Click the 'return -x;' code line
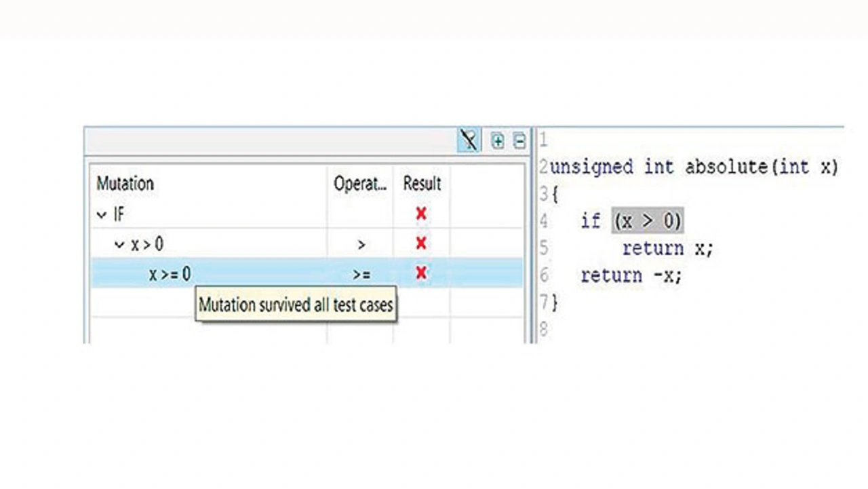Image resolution: width=868 pixels, height=489 pixels. click(x=631, y=275)
